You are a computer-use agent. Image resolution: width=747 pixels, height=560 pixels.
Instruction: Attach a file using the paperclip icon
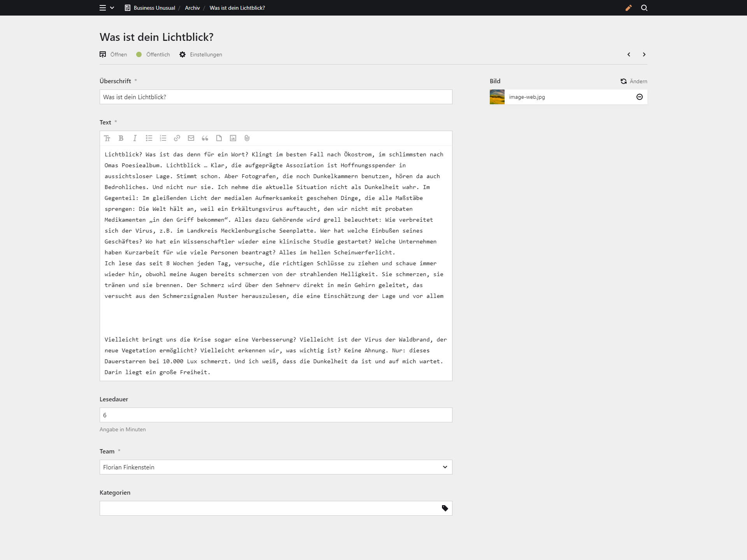[x=247, y=138]
